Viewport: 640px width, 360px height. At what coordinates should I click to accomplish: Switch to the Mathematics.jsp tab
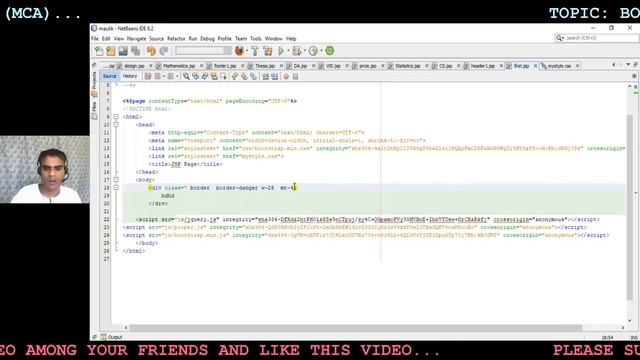(x=179, y=66)
